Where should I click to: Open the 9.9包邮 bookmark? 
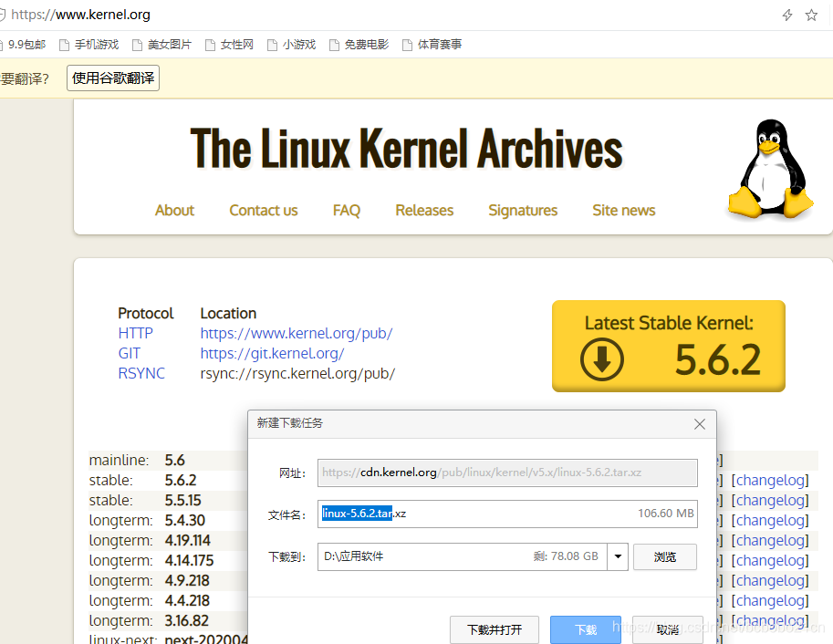point(24,45)
